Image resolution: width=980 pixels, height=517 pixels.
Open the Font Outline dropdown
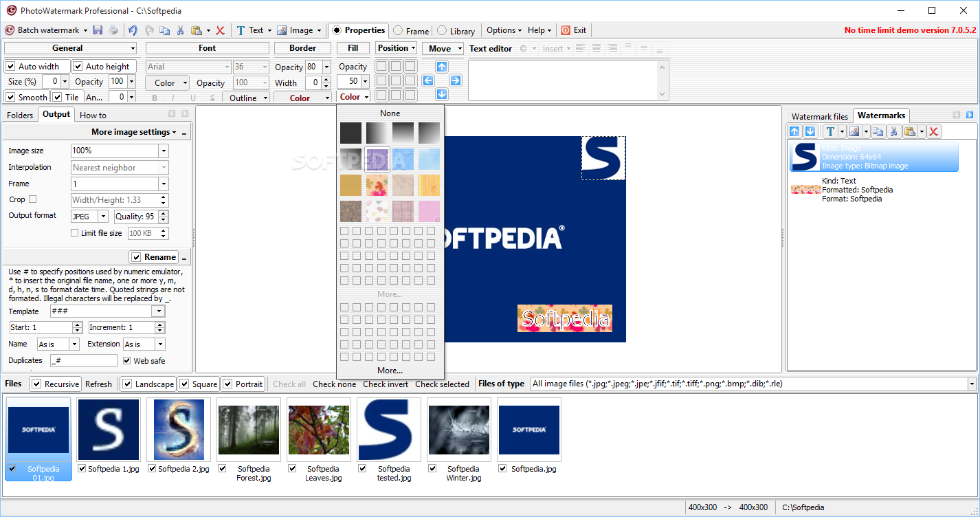pos(246,98)
